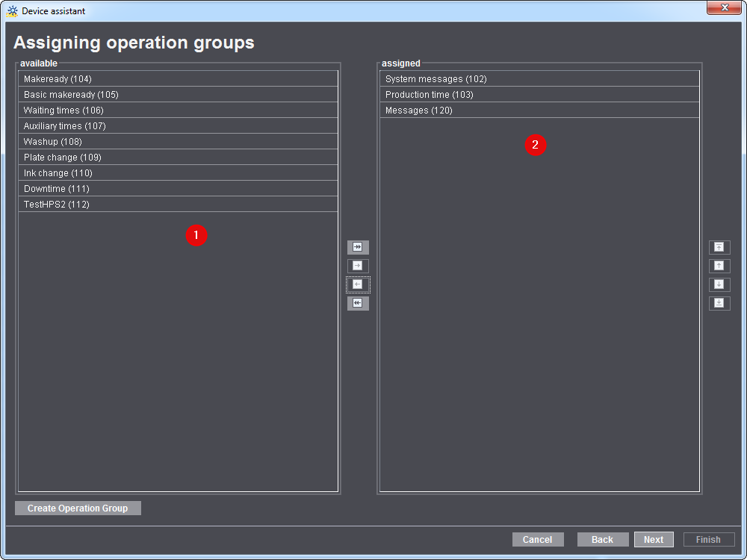This screenshot has height=560, width=747.
Task: Move selected group up one position
Action: coord(719,266)
